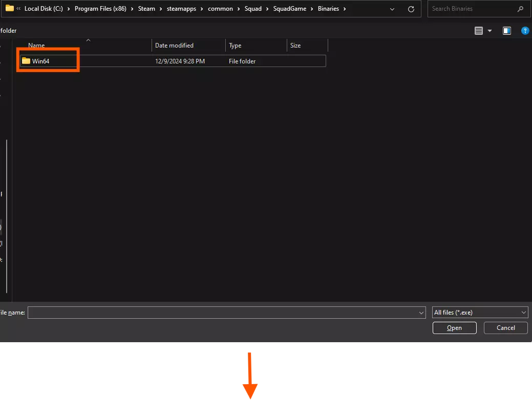Viewport: 532px width, 400px height.
Task: Click the Open button
Action: tap(454, 328)
